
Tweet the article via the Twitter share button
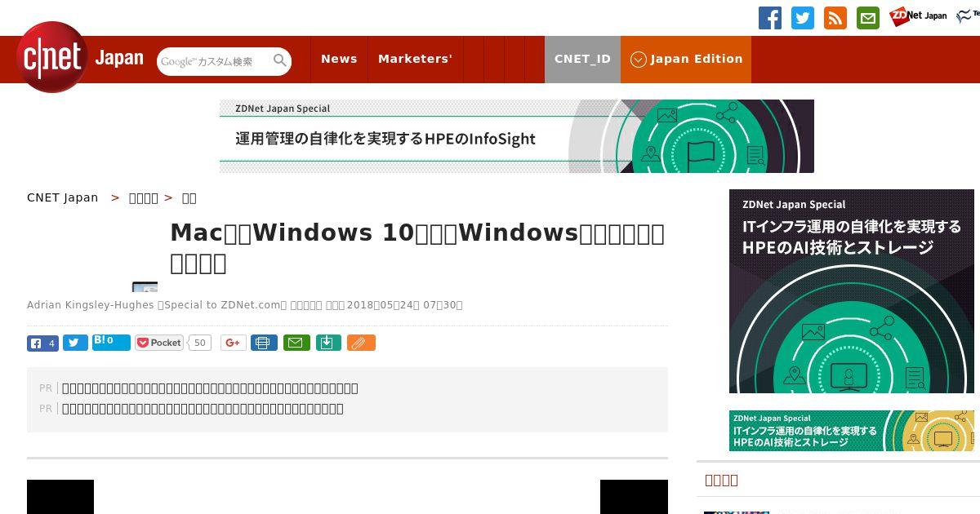pos(75,343)
